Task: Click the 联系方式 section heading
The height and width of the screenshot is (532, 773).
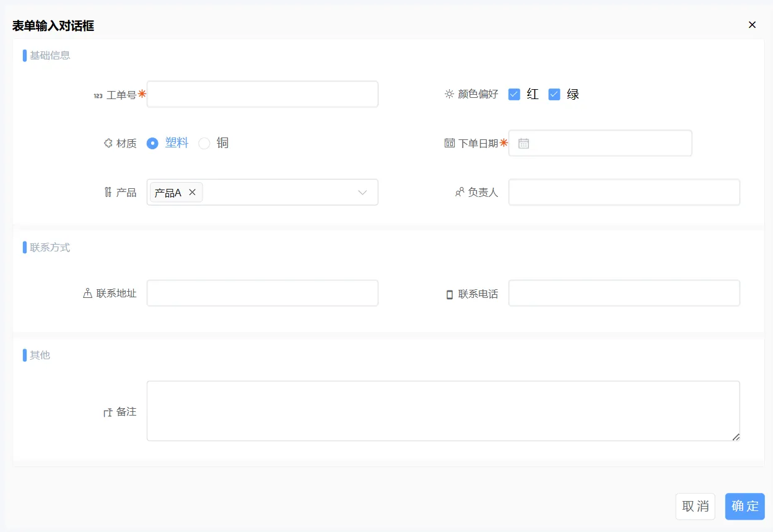Action: click(50, 247)
